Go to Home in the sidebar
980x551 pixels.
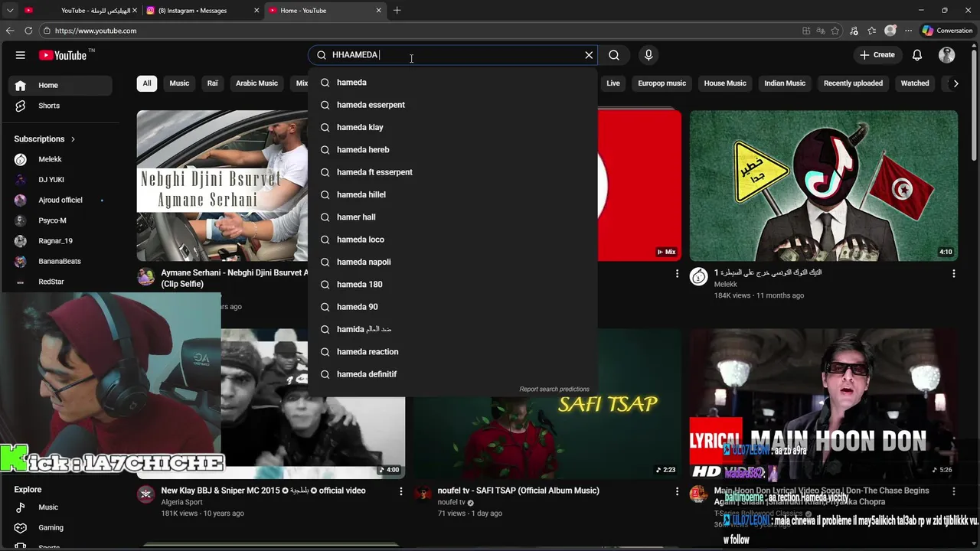tap(61, 85)
